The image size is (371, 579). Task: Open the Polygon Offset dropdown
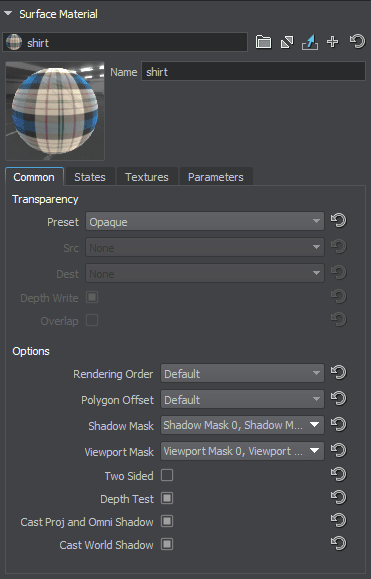pos(242,399)
